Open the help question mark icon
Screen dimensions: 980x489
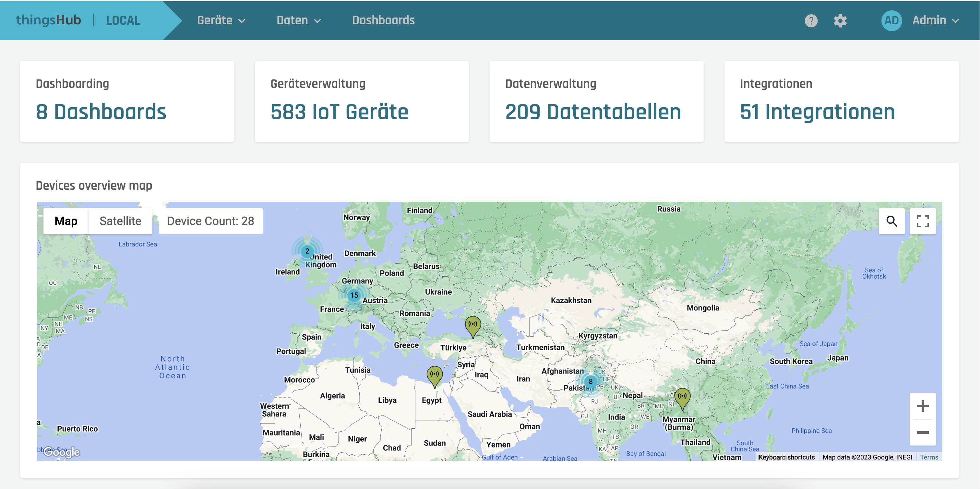coord(811,20)
